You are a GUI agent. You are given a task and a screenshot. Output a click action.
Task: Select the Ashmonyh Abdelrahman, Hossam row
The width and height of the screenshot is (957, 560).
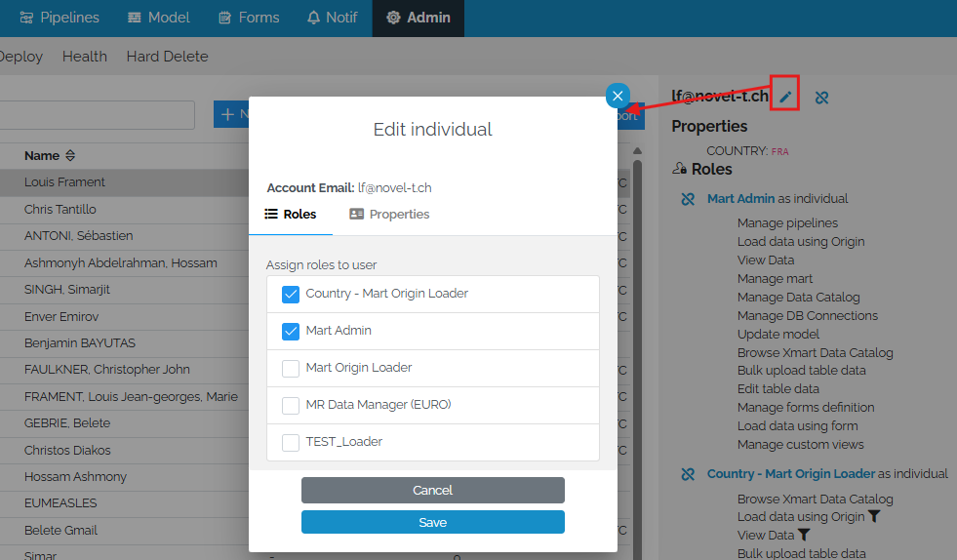[x=125, y=263]
